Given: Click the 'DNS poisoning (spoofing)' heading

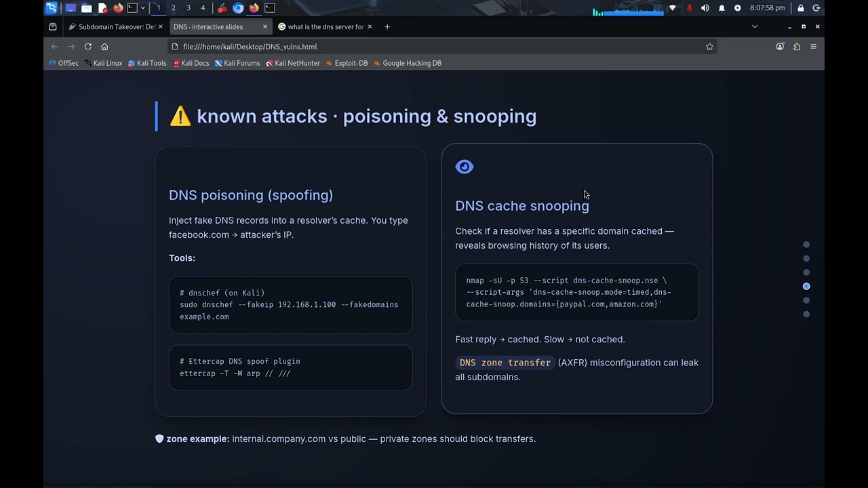Looking at the screenshot, I should pyautogui.click(x=251, y=195).
